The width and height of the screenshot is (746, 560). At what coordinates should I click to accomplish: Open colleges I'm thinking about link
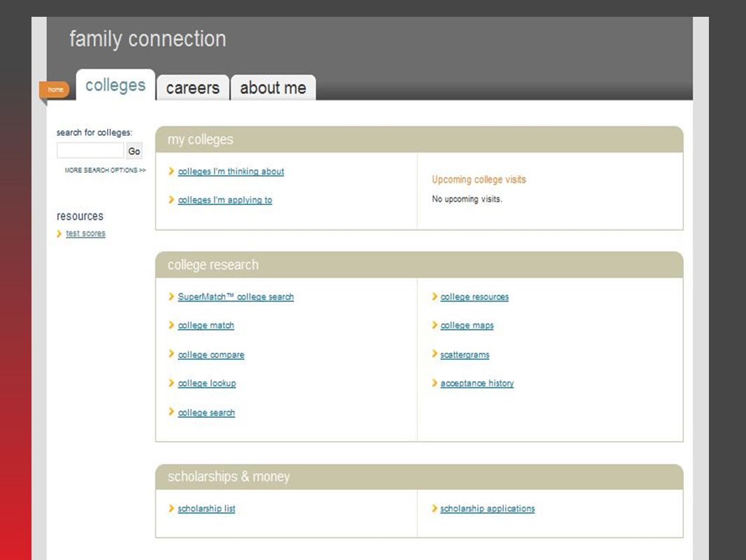tap(231, 171)
